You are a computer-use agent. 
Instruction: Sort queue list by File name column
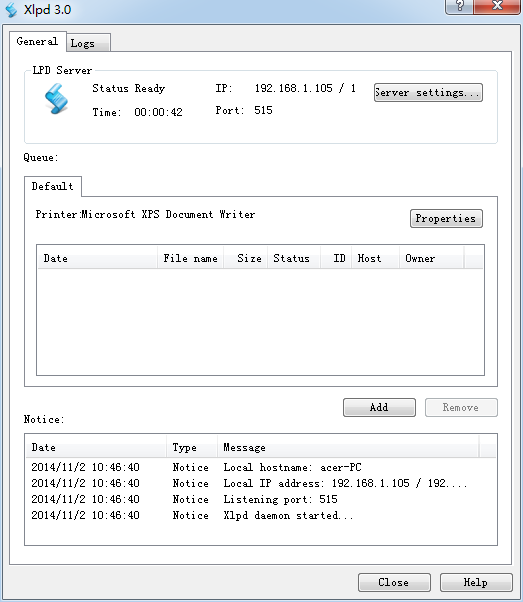(190, 258)
